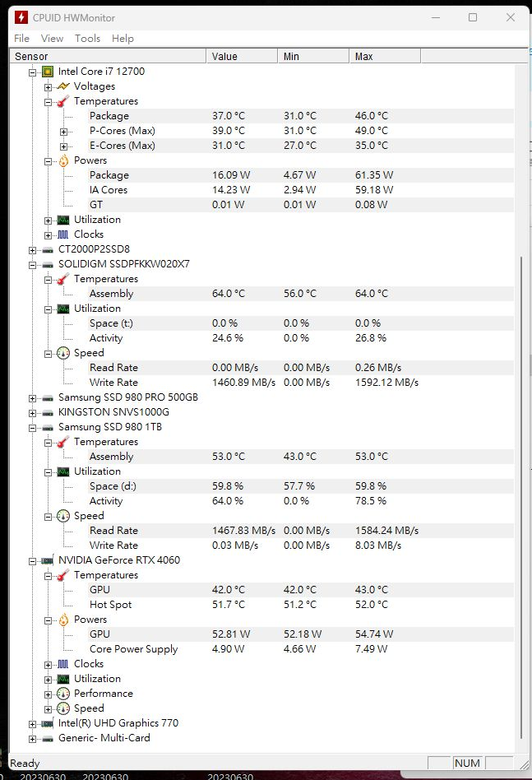The width and height of the screenshot is (532, 780).
Task: Click the NVIDIA GeForce RTX 4060 card icon
Action: coord(48,560)
